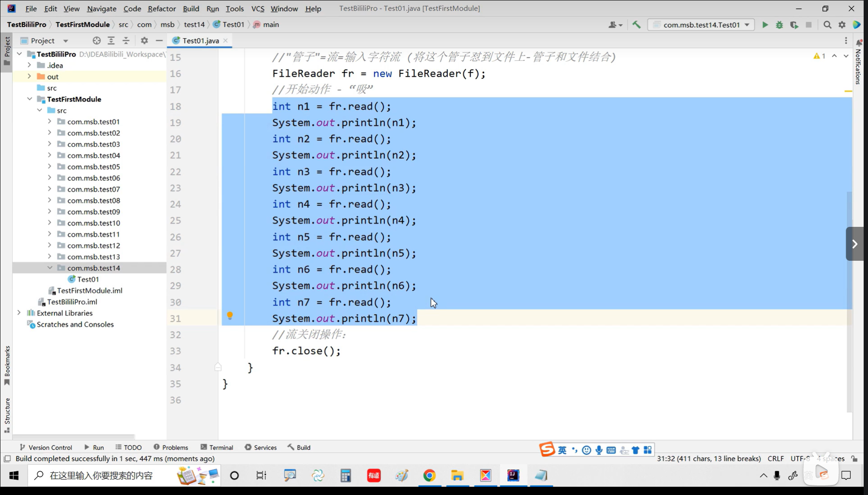Open the Refactor menu

[162, 8]
